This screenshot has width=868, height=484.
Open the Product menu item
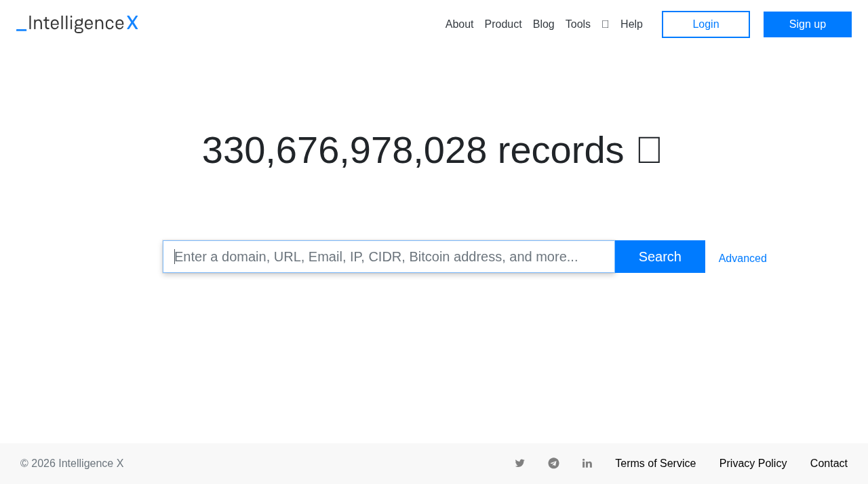503,24
